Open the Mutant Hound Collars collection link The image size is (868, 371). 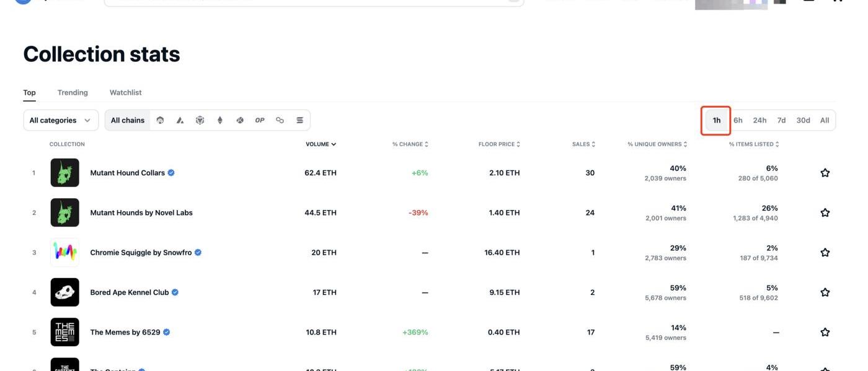click(128, 173)
